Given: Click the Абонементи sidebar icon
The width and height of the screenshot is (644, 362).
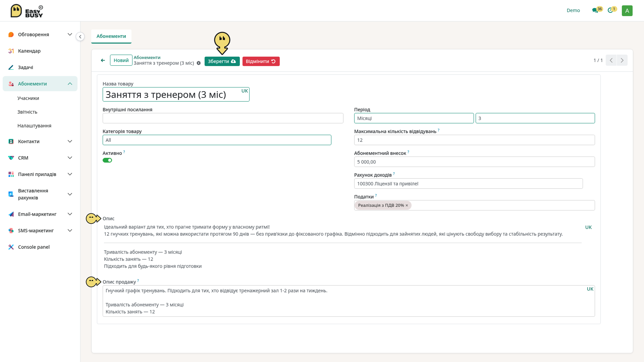Looking at the screenshot, I should click(11, 84).
